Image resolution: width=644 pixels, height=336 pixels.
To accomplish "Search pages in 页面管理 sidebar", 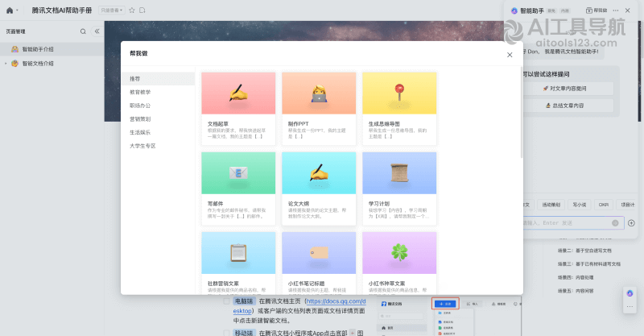I will click(x=83, y=31).
